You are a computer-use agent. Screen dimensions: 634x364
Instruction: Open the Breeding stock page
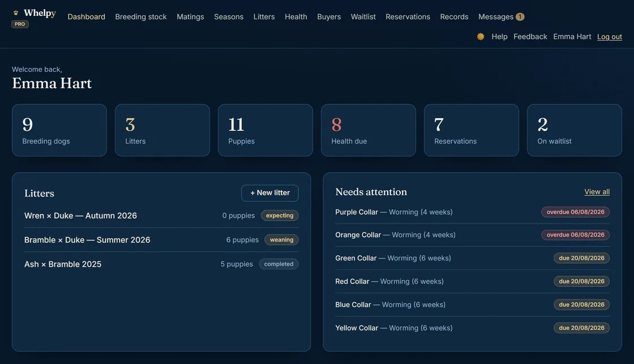coord(141,16)
